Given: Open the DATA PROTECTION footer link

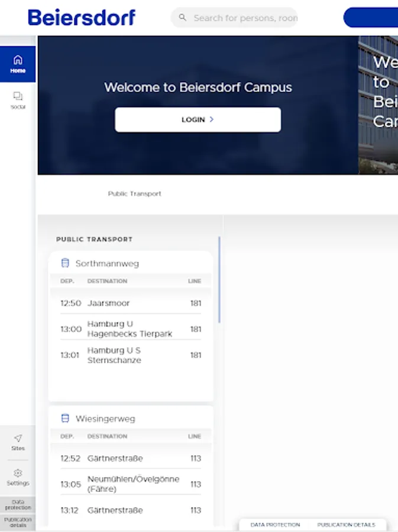Looking at the screenshot, I should [x=275, y=524].
